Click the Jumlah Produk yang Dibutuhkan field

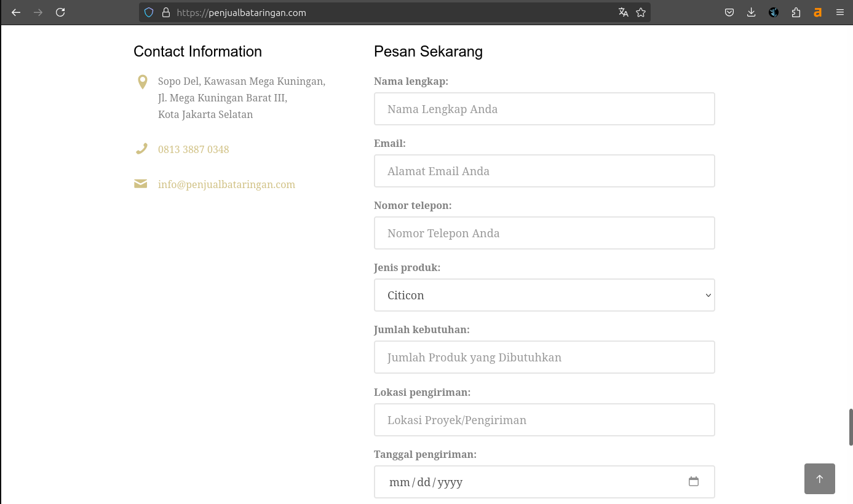(544, 357)
